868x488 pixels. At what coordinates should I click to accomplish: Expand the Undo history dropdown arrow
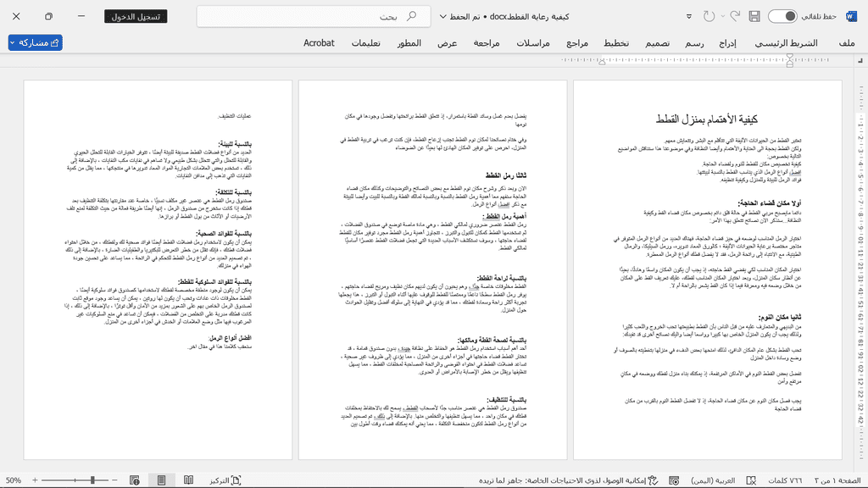[x=723, y=17]
